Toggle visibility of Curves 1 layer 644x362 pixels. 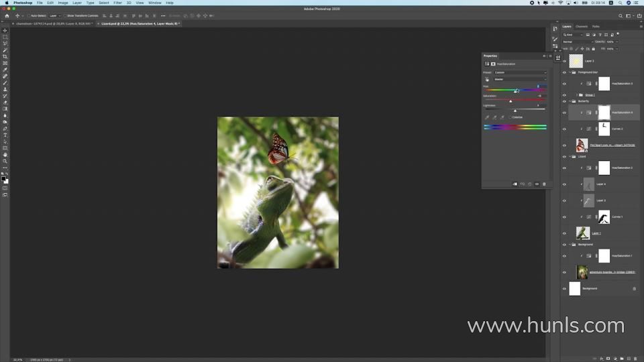click(x=564, y=217)
